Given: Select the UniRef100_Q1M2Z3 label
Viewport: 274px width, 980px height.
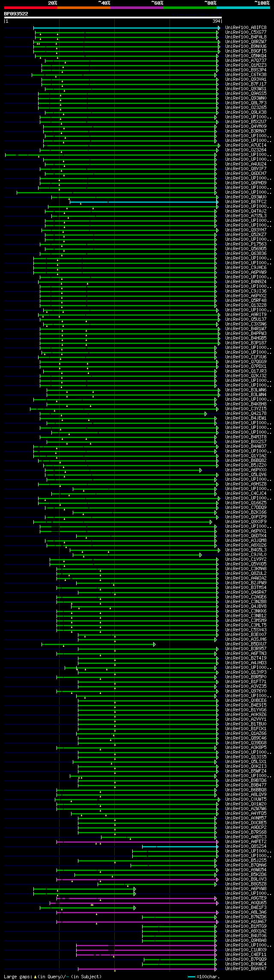Looking at the screenshot, I should pyautogui.click(x=246, y=65).
